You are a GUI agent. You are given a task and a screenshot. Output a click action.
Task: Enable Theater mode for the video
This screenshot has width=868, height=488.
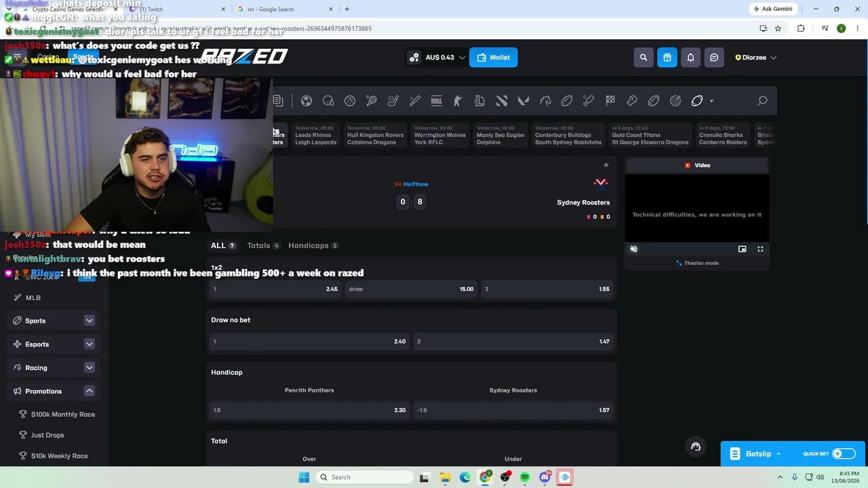click(x=697, y=263)
